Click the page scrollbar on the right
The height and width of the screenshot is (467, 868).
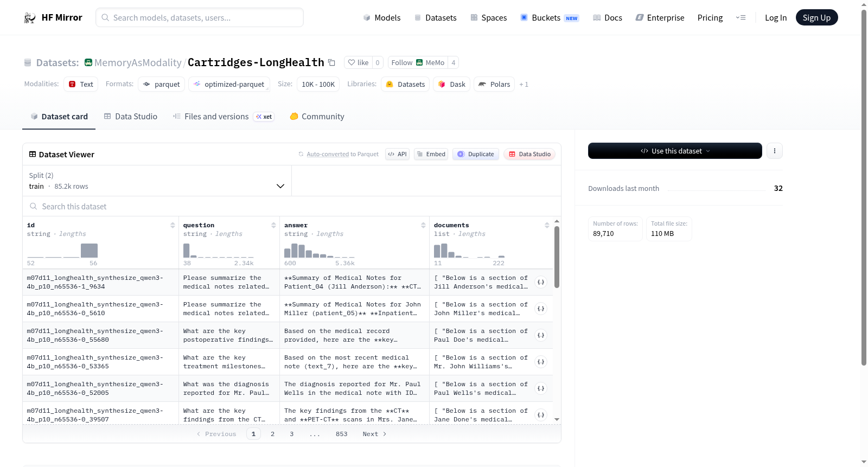point(864,187)
